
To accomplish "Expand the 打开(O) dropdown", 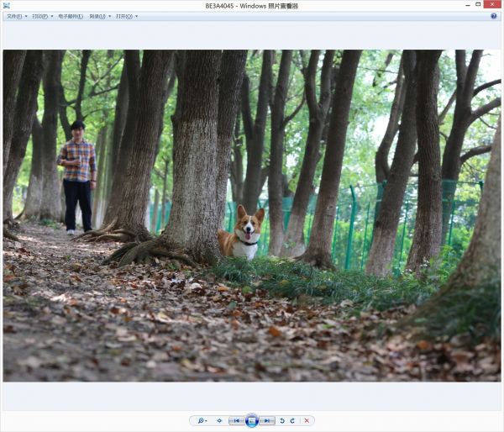I will click(126, 16).
